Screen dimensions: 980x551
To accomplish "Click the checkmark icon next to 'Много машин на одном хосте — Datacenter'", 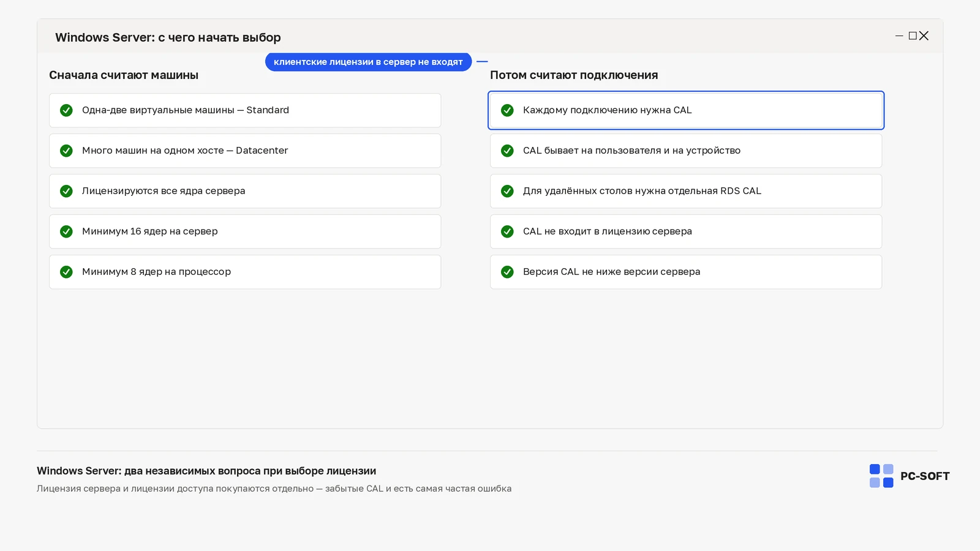I will point(66,151).
